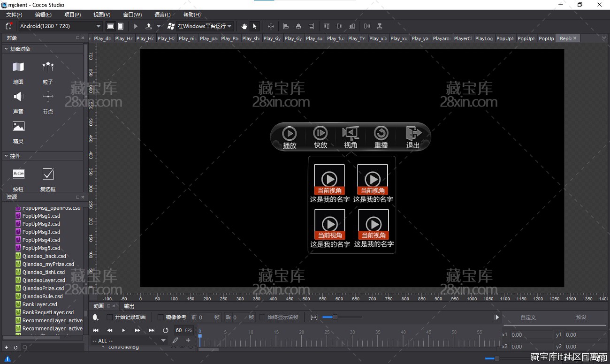Click the FPS value field showing 60
The width and height of the screenshot is (610, 364).
179,330
